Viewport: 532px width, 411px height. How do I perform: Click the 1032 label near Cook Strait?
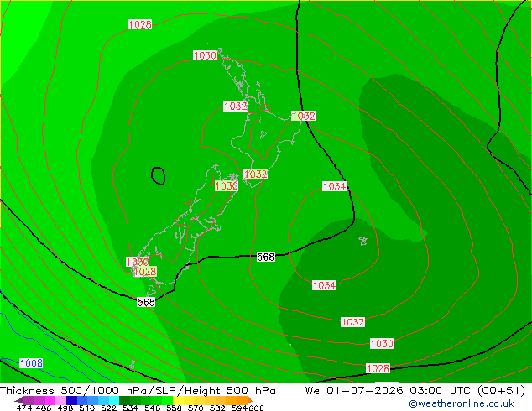(x=255, y=174)
